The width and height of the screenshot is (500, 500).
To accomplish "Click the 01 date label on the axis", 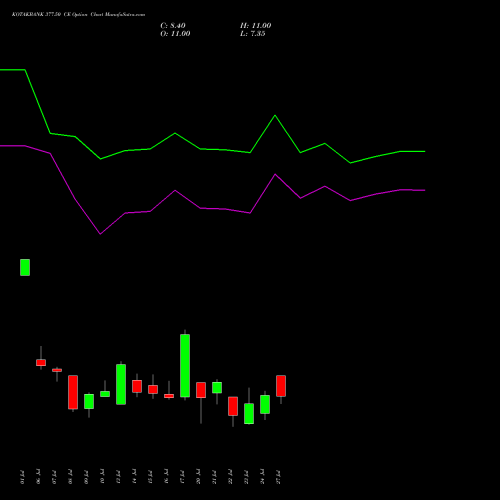I will point(22,477).
